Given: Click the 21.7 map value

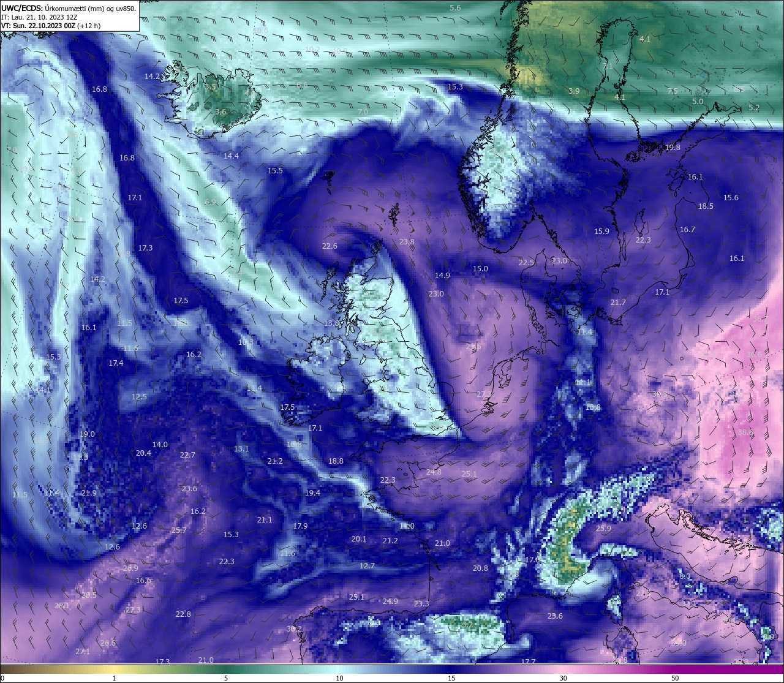Looking at the screenshot, I should click(x=618, y=303).
